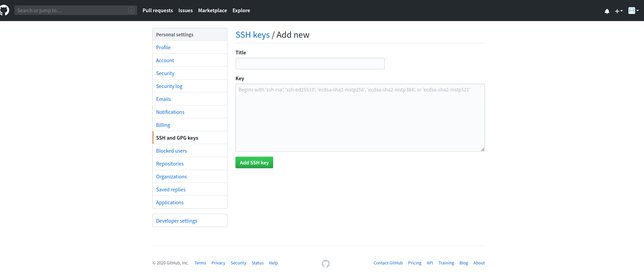Open Blog link in footer
The image size is (644, 276).
click(x=463, y=263)
